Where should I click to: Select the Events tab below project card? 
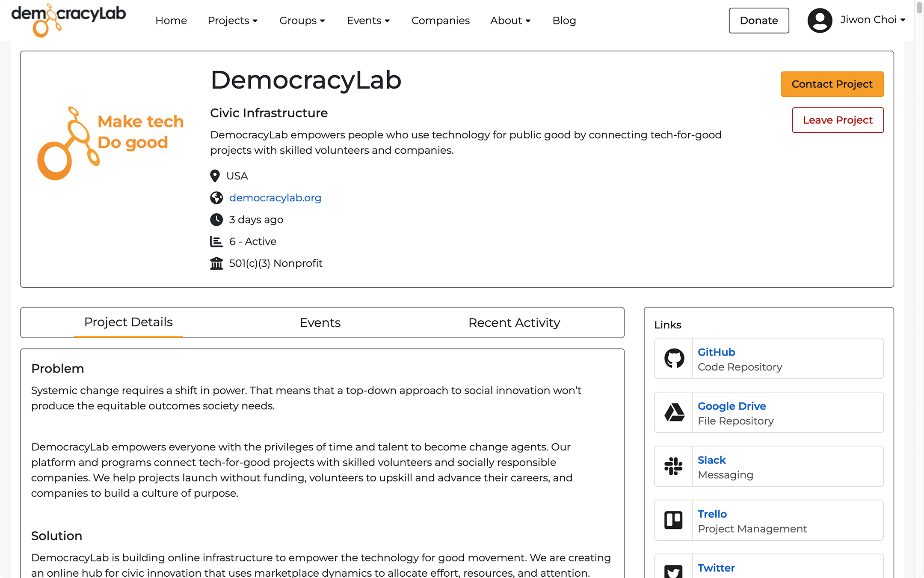320,322
